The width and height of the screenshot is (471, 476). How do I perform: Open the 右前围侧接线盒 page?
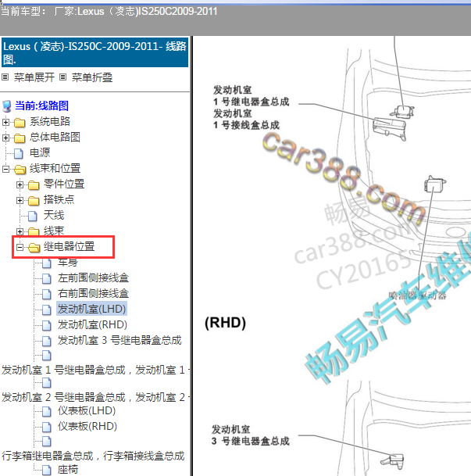click(94, 294)
